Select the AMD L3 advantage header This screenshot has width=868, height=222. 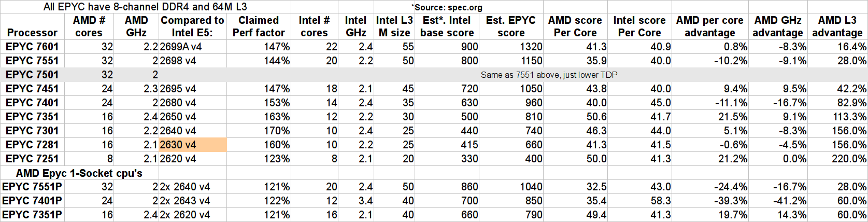click(x=837, y=26)
